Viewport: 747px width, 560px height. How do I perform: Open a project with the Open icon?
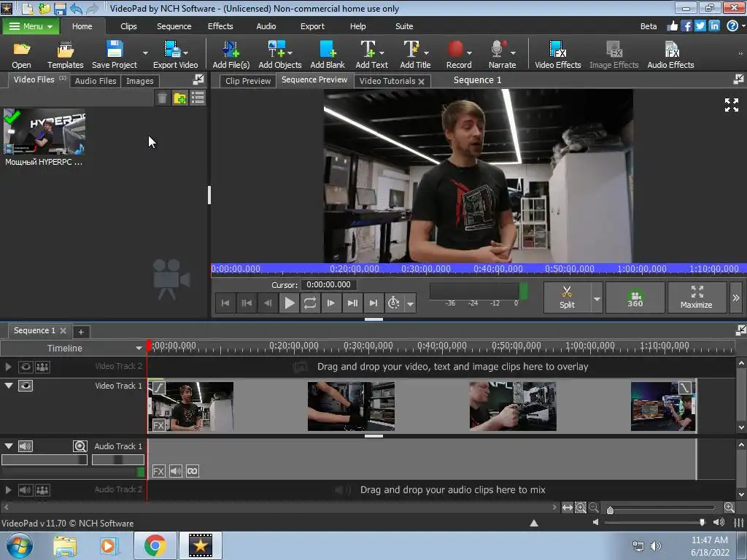(21, 55)
